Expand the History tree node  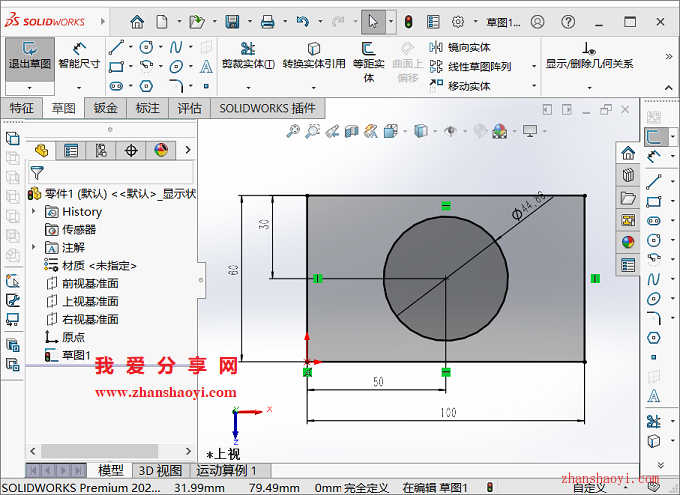34,211
